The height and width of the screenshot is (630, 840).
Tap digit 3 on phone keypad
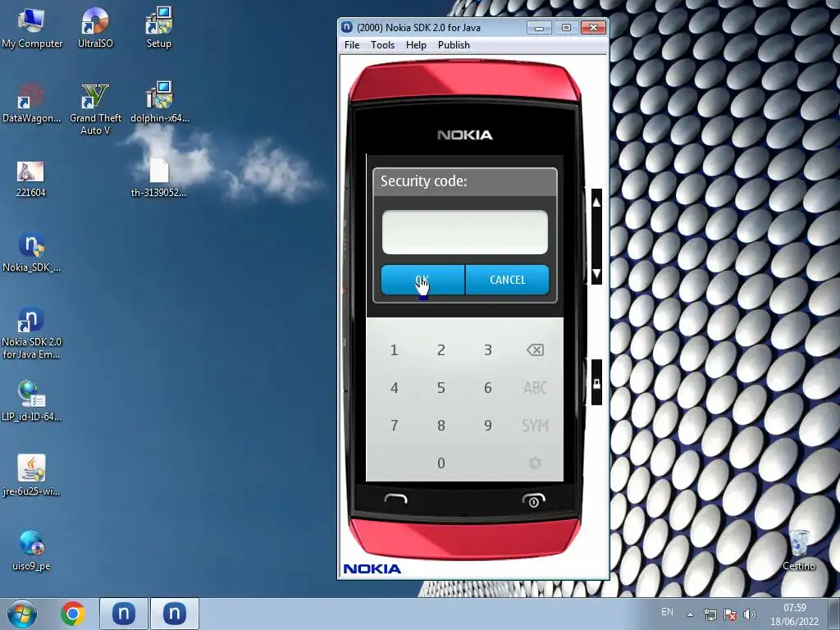click(487, 350)
